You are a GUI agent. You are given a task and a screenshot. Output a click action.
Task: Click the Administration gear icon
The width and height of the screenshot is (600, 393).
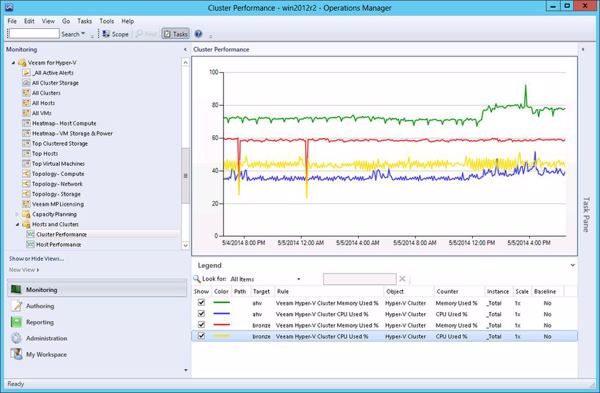pos(16,338)
